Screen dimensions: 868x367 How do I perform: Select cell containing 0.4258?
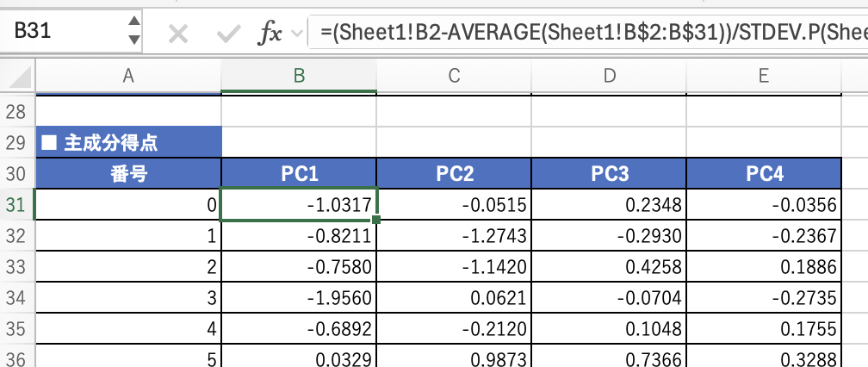(609, 267)
